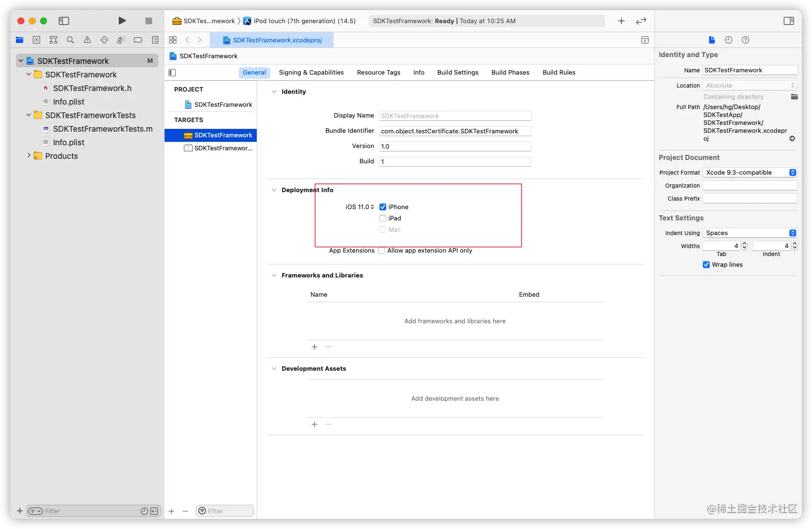The width and height of the screenshot is (812, 529).
Task: Open the Breakpoint navigator
Action: [138, 40]
